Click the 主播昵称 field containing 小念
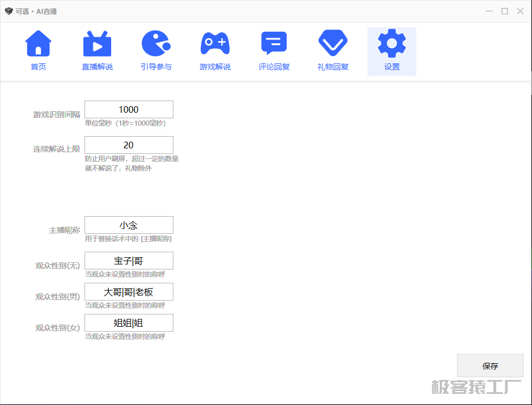The image size is (532, 405). [128, 225]
